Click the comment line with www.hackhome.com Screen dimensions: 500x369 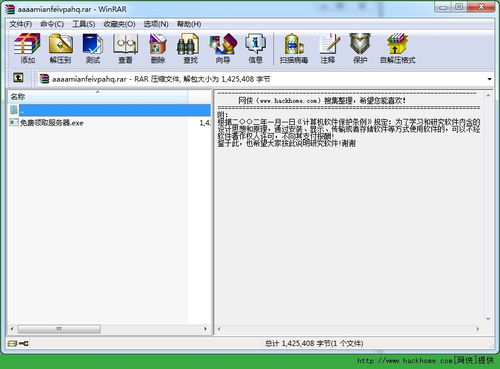pyautogui.click(x=322, y=100)
